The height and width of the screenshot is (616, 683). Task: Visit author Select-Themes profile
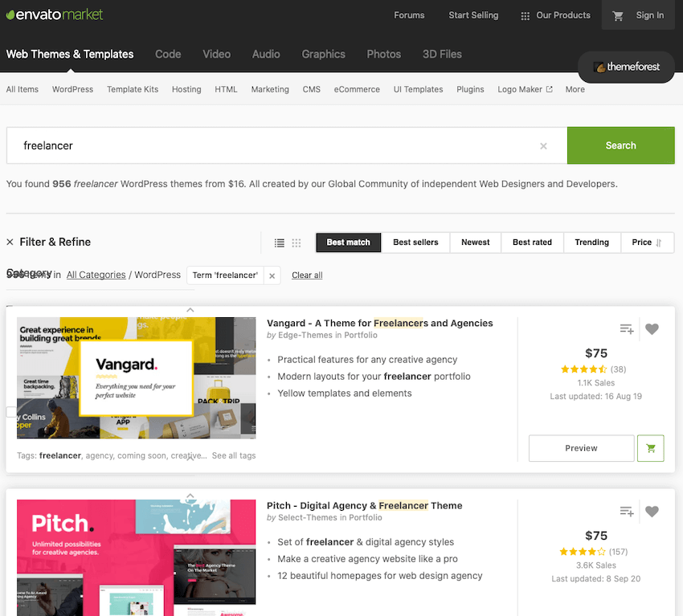308,517
